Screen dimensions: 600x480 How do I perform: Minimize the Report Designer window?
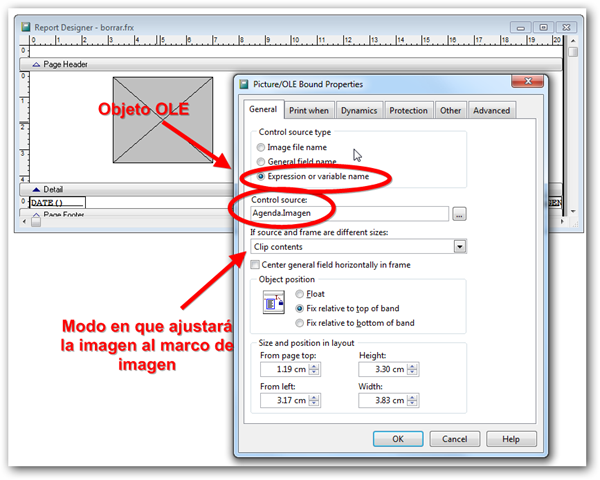tap(520, 28)
